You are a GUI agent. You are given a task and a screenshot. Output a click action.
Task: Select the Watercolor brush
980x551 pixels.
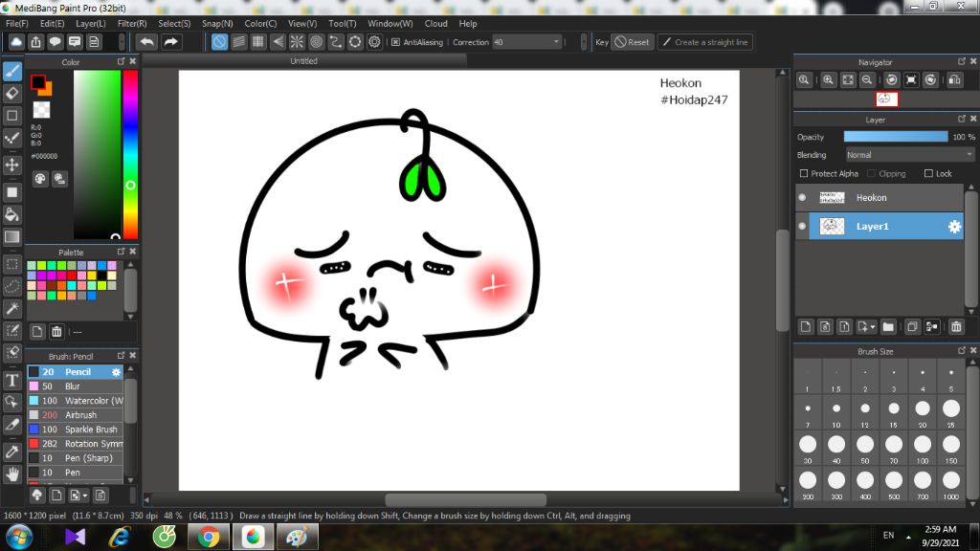pos(75,401)
